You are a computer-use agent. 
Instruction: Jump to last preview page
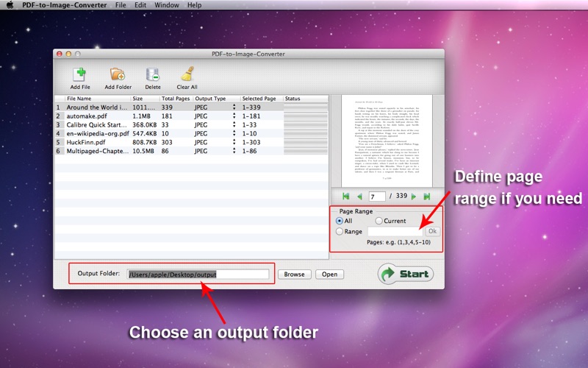click(x=427, y=197)
